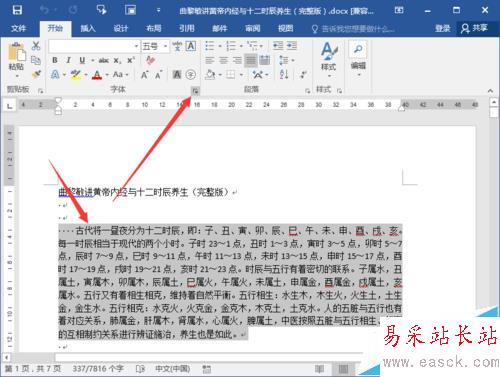Viewport: 500px width, 377px height.
Task: Toggle Italic formatting
Action: [68, 60]
